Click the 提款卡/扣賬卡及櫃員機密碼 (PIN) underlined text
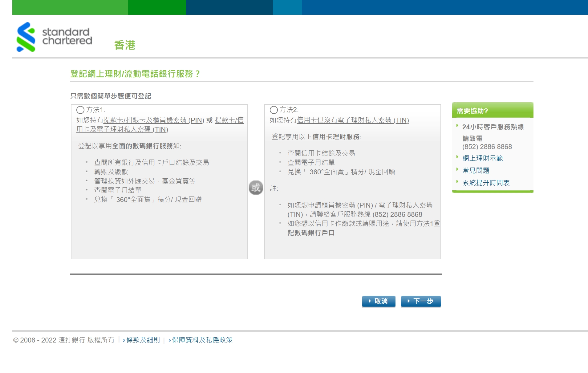 tap(154, 120)
